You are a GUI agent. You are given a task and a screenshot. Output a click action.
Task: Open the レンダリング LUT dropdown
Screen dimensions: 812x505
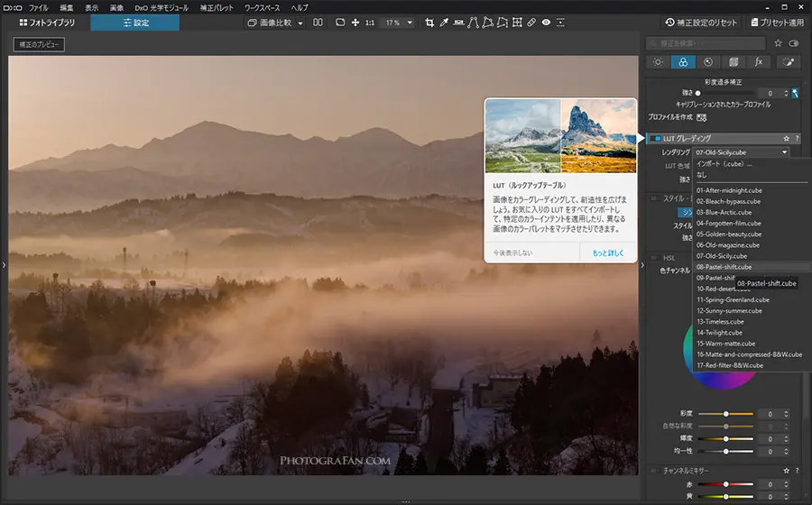[x=741, y=152]
